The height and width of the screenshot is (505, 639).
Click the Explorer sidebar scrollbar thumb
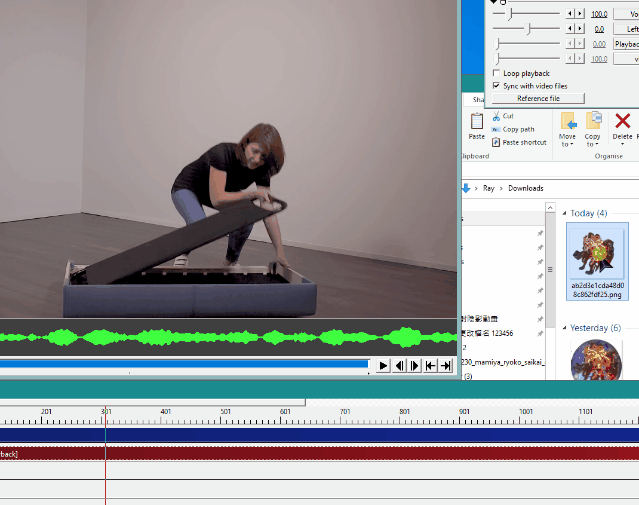click(550, 269)
